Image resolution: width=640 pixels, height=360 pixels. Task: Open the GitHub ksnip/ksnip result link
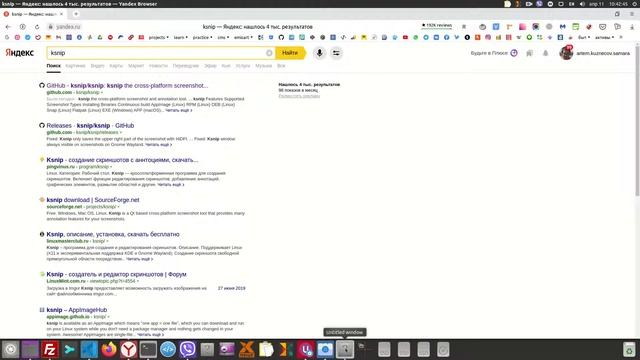[x=127, y=85]
